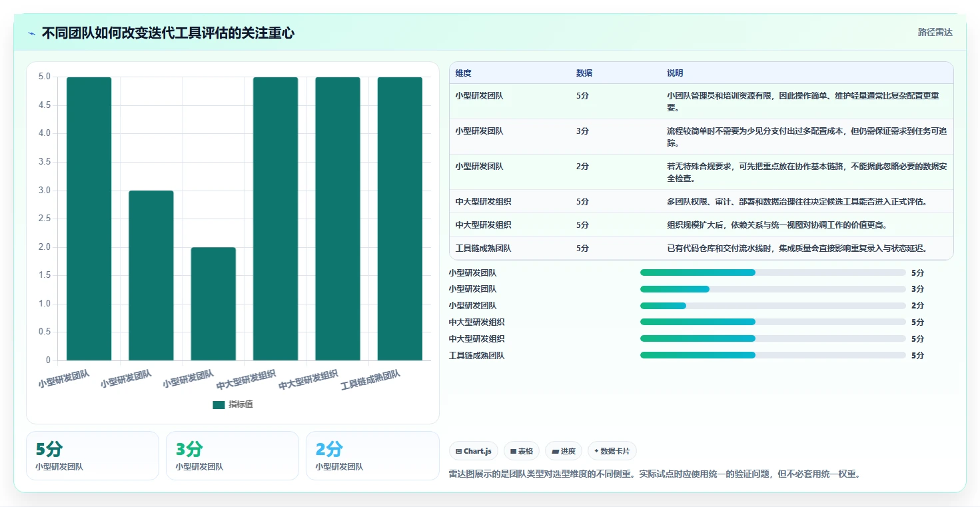Click the 2分 value beside the progress bar

[x=917, y=306]
